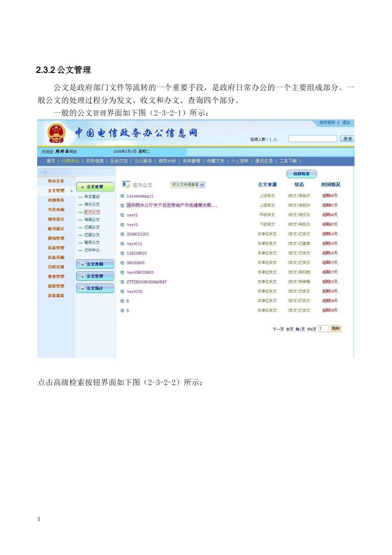This screenshot has height=555, width=392.
Task: Click the chevron next to 公文管理 in sidebar
Action: pos(71,191)
